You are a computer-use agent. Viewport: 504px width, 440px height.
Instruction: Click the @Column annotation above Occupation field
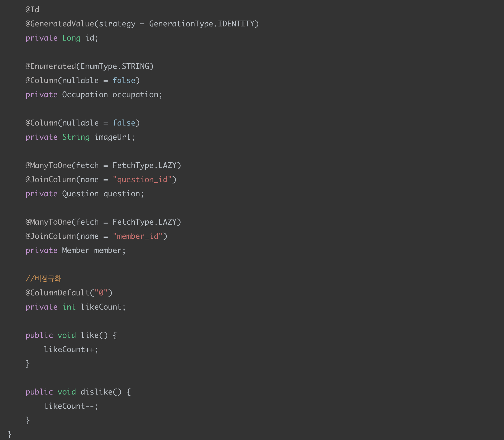click(x=83, y=80)
